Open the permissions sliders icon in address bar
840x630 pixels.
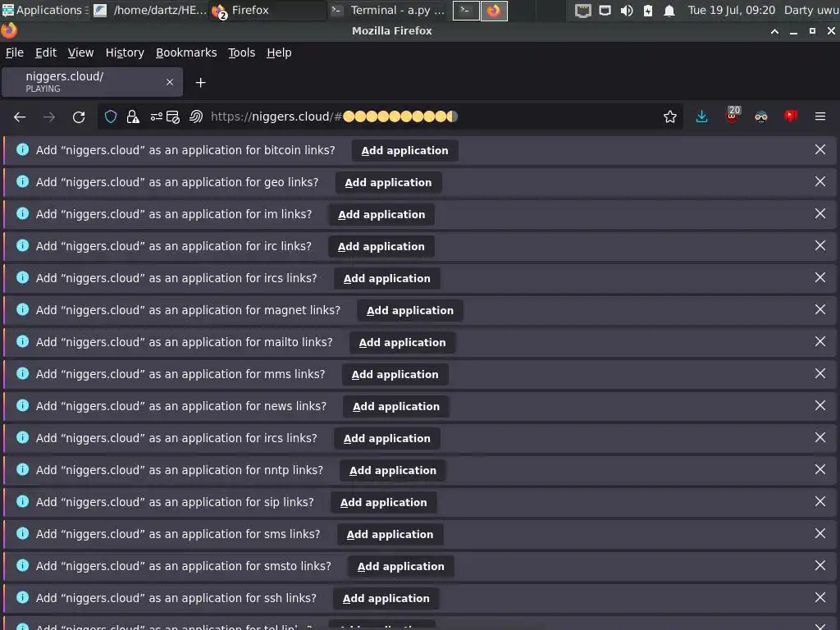coord(157,116)
